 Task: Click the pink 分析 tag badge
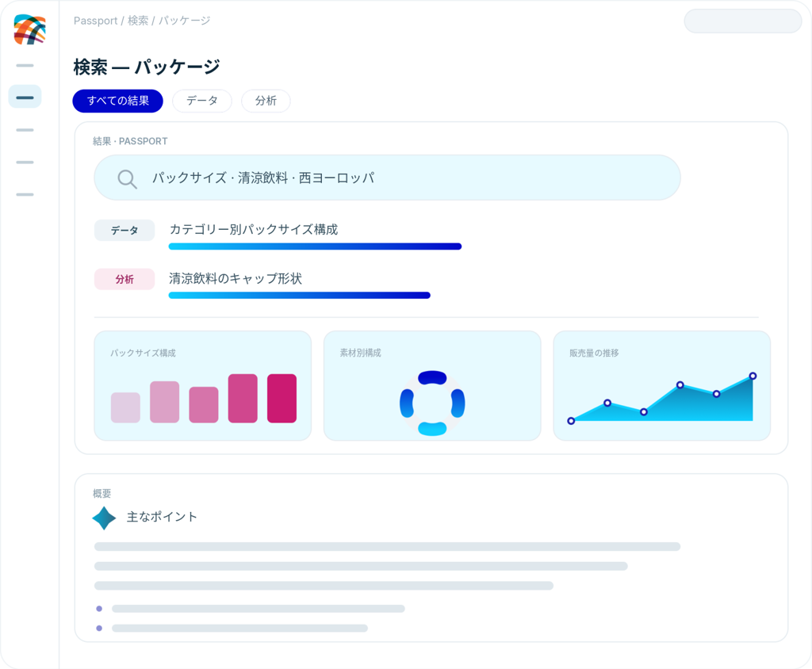click(124, 279)
